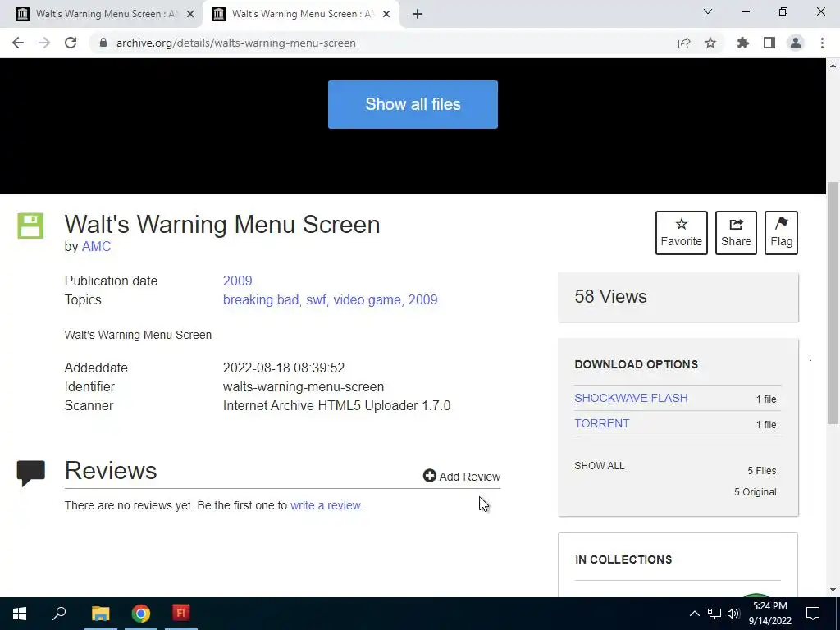Click the write a review link

[x=326, y=505]
